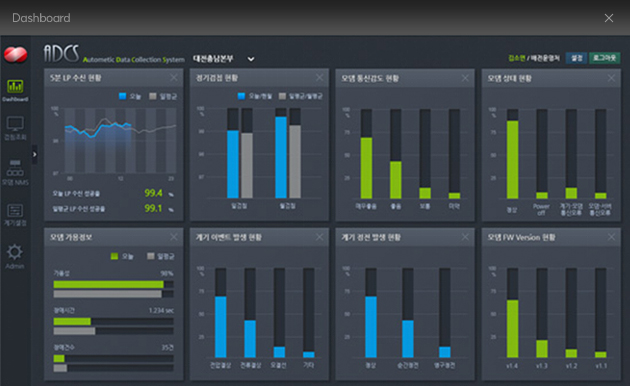Viewport: 630px width, 386px height.
Task: Click the green 로그아웃 button
Action: (x=604, y=58)
